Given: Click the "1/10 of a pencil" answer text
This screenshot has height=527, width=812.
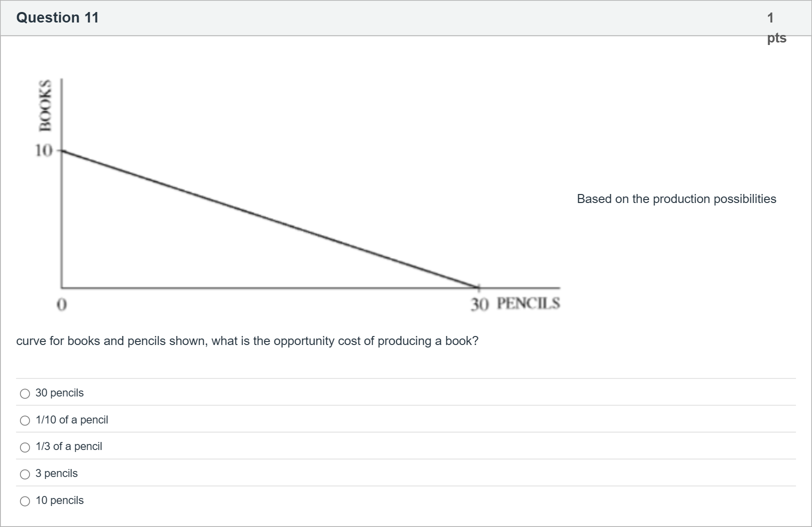Looking at the screenshot, I should (71, 420).
